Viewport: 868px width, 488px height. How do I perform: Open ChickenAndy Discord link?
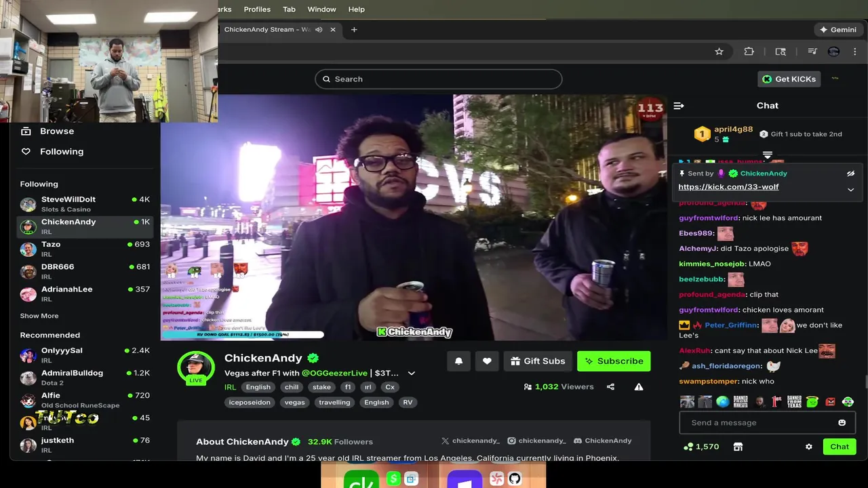click(x=602, y=441)
